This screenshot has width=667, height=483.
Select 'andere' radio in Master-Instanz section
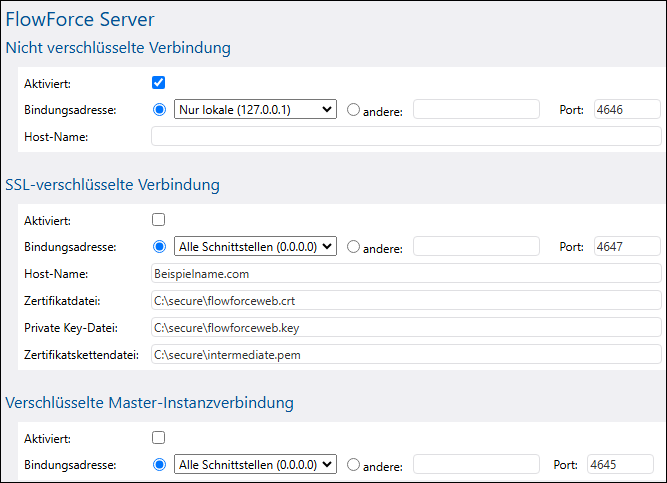[353, 465]
